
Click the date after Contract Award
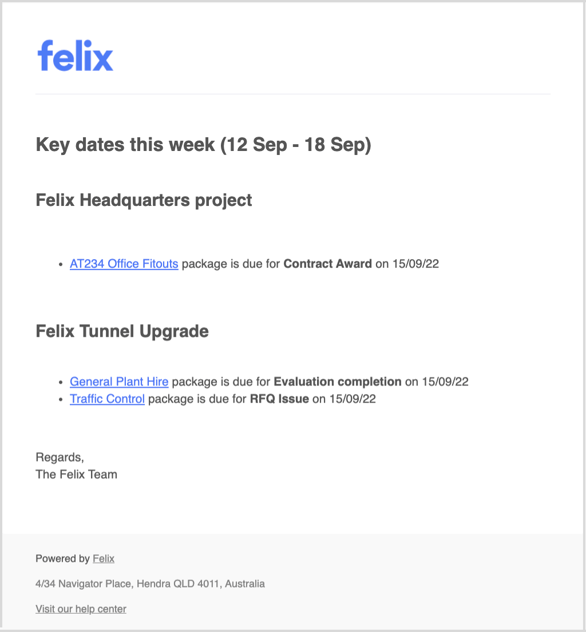(x=416, y=264)
